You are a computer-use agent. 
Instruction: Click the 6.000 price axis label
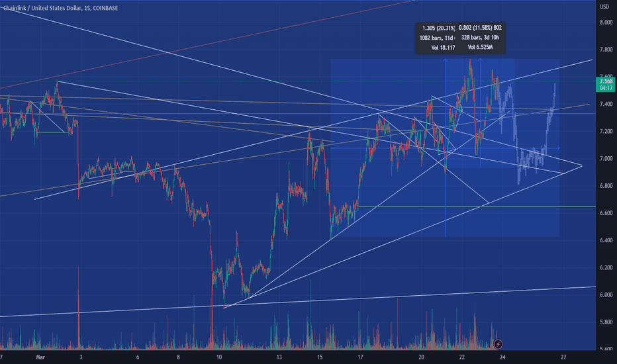[x=606, y=295]
